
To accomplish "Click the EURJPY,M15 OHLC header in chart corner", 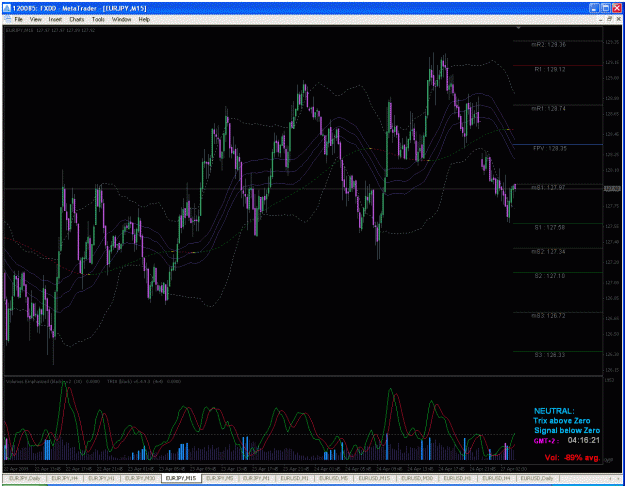I will pyautogui.click(x=50, y=30).
